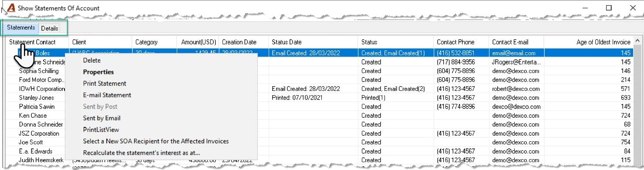Click Created, Email Created(2) status cell
Image resolution: width=644 pixels, height=170 pixels.
pyautogui.click(x=393, y=89)
